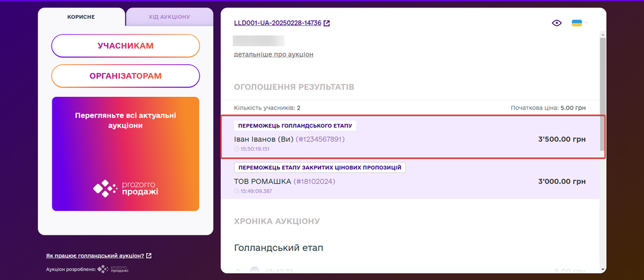
Task: Click external-link icon after голландський аукціон link
Action: (x=149, y=255)
